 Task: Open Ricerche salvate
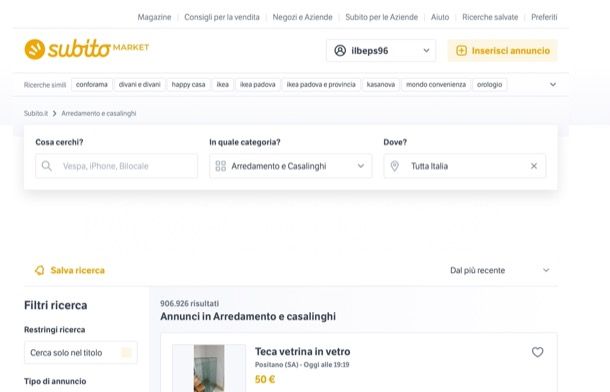pyautogui.click(x=490, y=17)
